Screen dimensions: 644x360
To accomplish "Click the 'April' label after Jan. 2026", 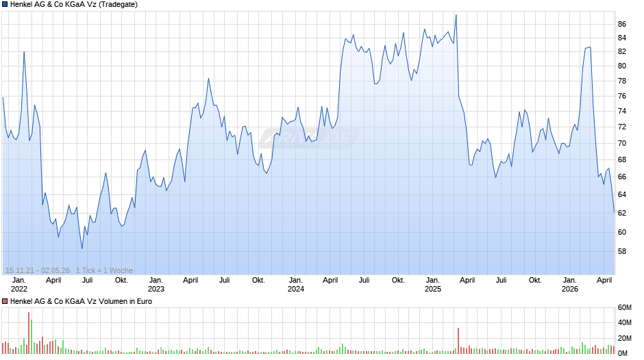I will tap(604, 281).
